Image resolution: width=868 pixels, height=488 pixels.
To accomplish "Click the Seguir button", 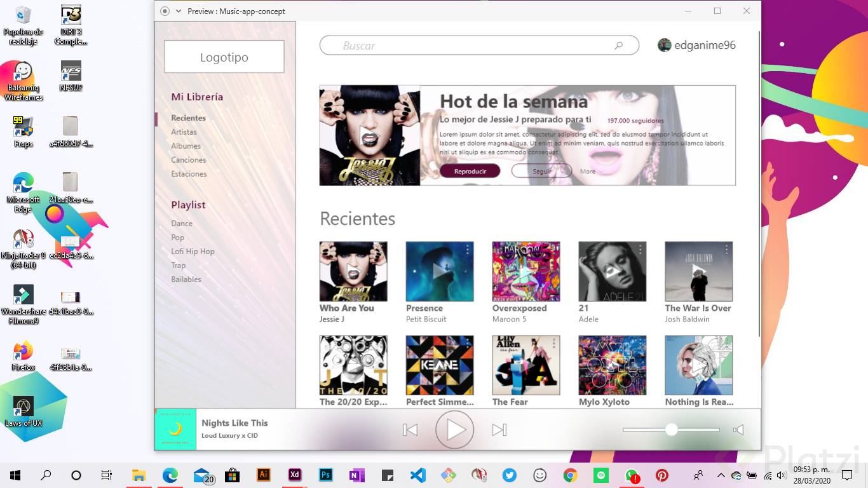I will point(541,171).
